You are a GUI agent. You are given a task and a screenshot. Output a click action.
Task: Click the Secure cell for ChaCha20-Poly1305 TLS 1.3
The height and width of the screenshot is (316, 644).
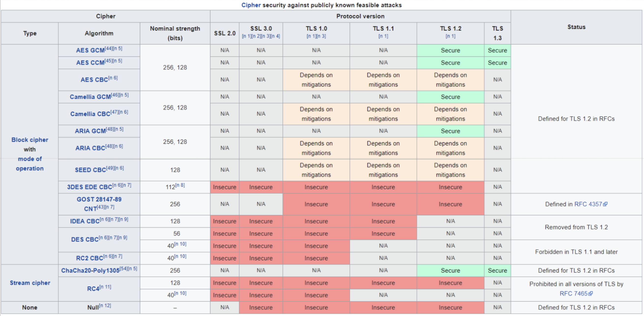click(497, 271)
